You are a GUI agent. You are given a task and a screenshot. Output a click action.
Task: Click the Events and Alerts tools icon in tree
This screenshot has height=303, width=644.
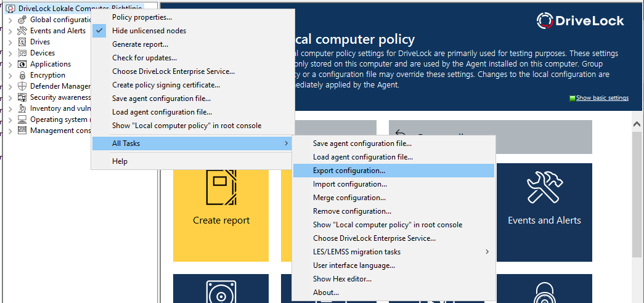(23, 31)
